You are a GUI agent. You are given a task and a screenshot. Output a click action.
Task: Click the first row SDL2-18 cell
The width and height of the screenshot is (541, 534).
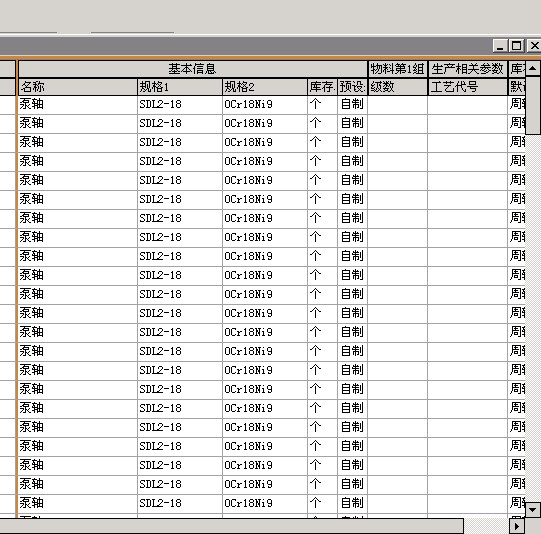(180, 104)
